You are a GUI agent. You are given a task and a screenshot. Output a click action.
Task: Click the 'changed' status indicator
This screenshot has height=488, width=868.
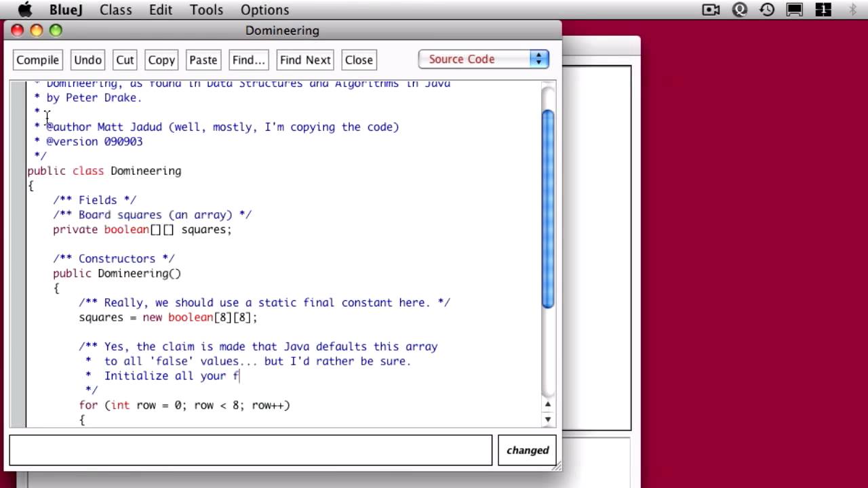(528, 450)
